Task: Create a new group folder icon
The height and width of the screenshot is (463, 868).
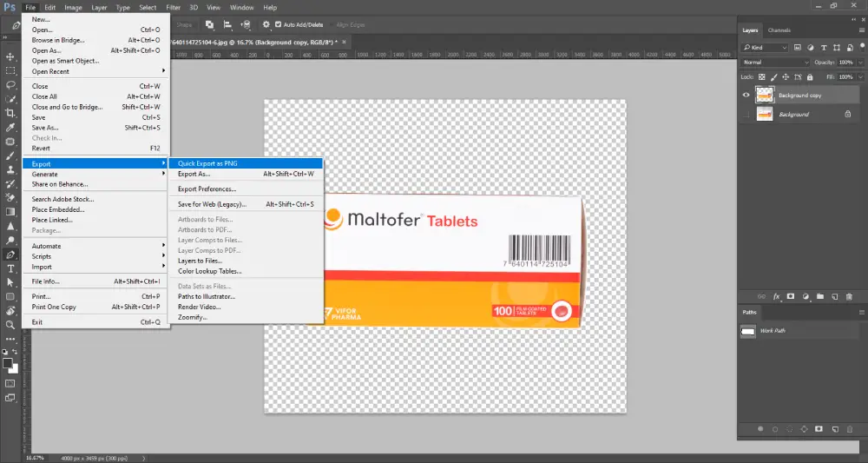Action: 820,297
